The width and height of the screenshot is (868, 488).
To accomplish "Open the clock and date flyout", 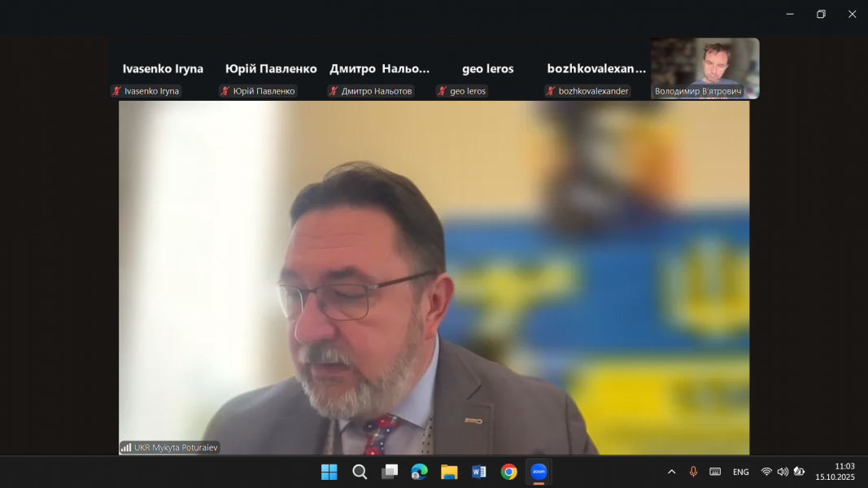I will (x=835, y=472).
